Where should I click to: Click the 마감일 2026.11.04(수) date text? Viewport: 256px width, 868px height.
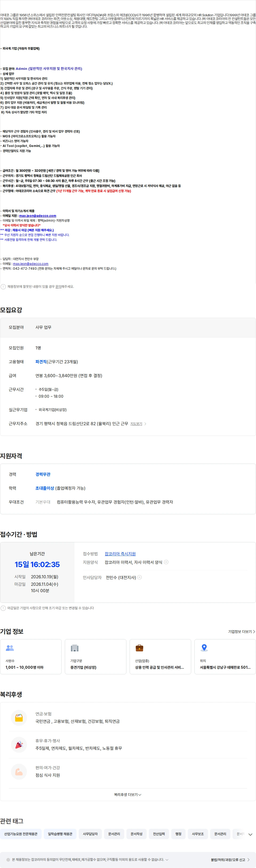[45, 584]
